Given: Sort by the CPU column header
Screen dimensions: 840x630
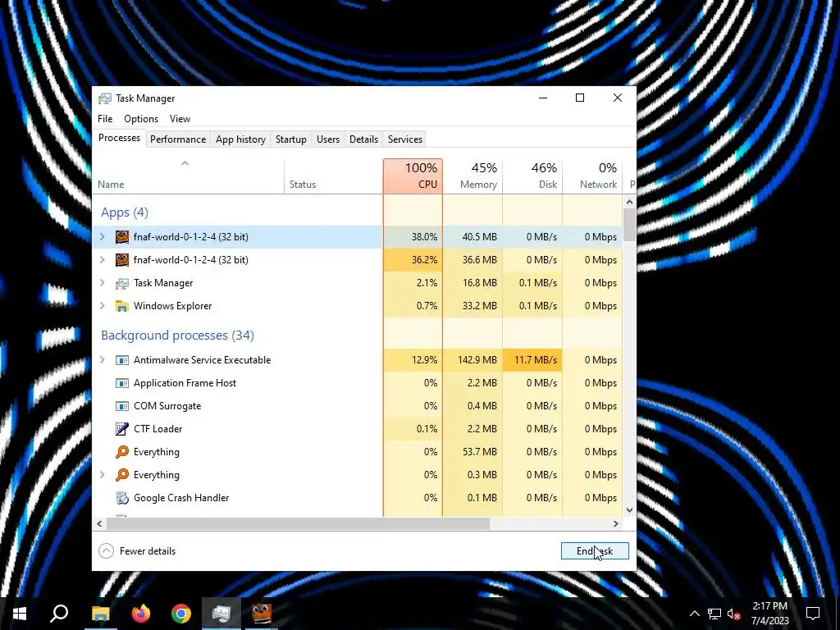Looking at the screenshot, I should (x=413, y=176).
